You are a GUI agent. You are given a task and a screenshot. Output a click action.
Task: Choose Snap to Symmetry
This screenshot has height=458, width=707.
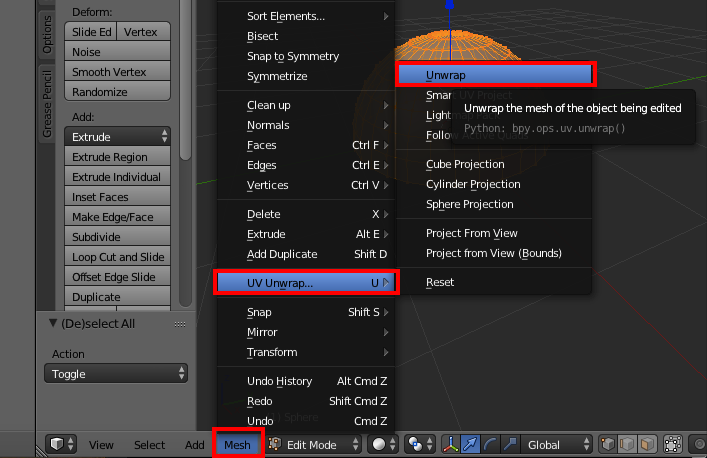pos(307,56)
